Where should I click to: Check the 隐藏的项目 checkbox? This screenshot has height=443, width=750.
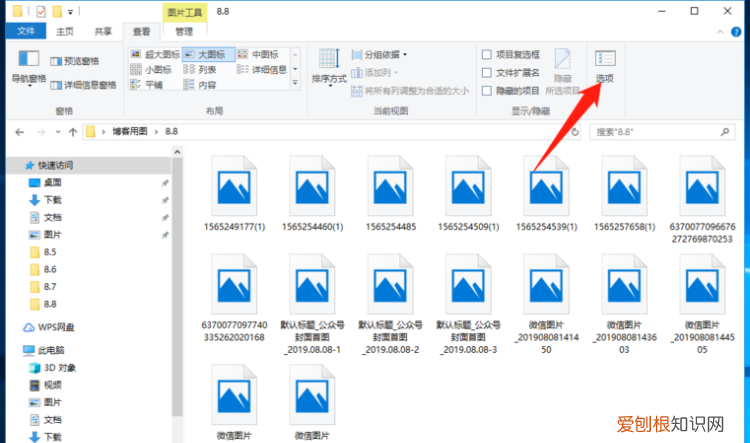487,90
